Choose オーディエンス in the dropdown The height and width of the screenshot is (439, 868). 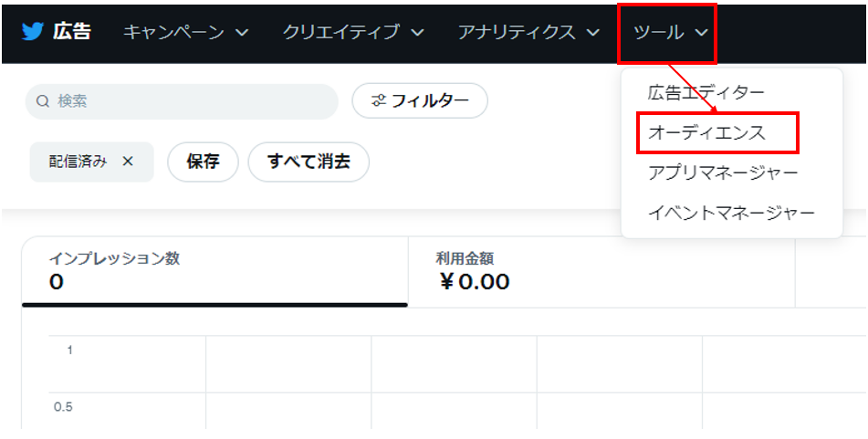(706, 132)
